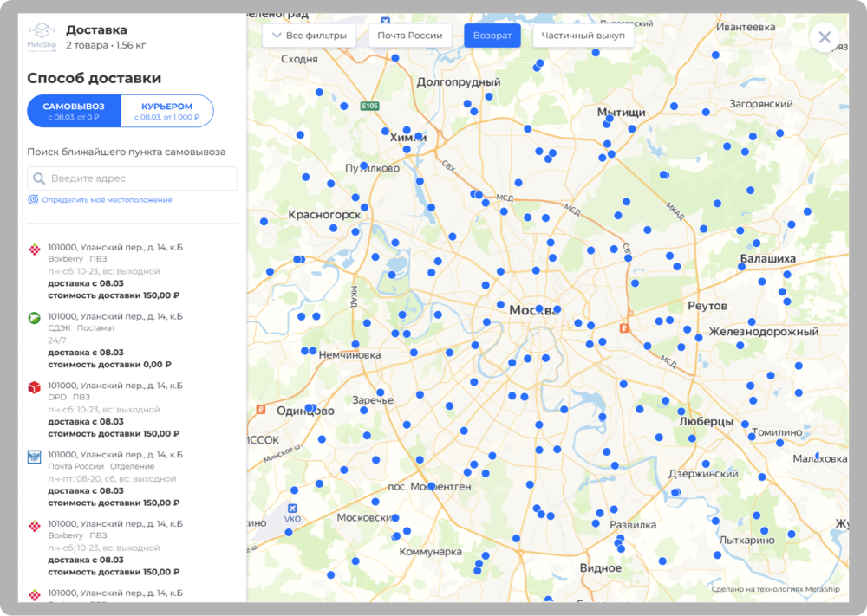The width and height of the screenshot is (867, 616).
Task: Click the E105 road sign on map
Action: (x=369, y=106)
